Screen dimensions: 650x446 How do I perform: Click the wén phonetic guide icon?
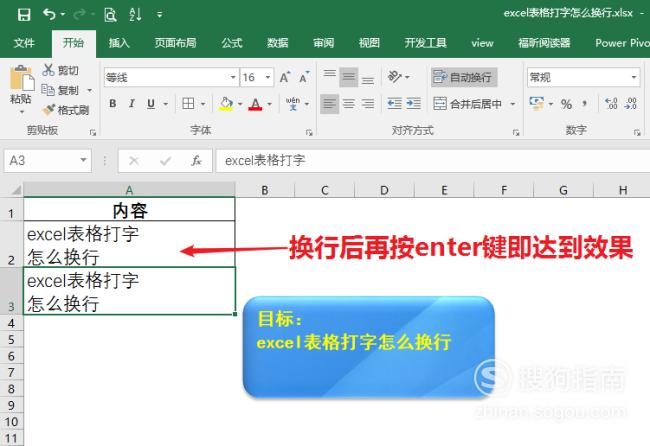click(x=293, y=103)
